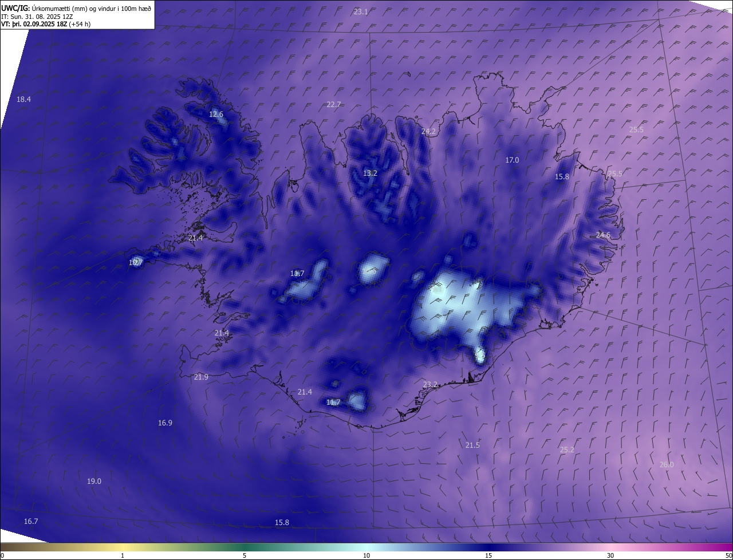Image resolution: width=733 pixels, height=560 pixels.
Task: Click the 25.2 value label
Action: [567, 449]
